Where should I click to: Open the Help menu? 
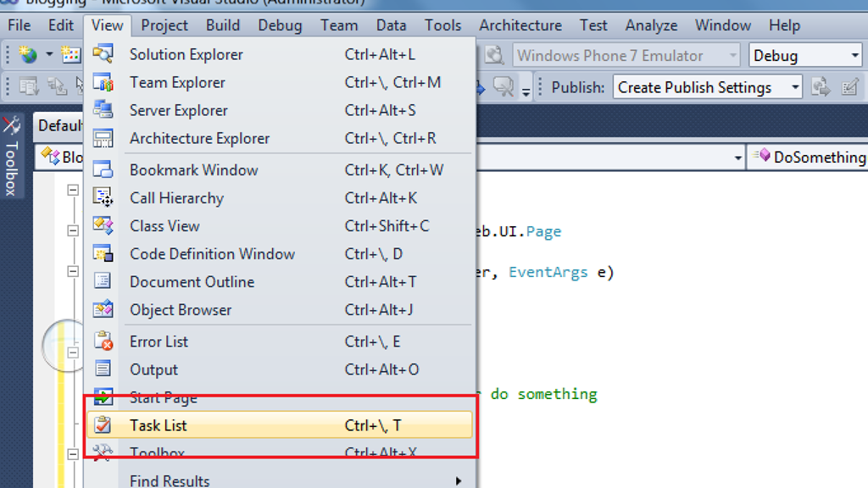[784, 25]
